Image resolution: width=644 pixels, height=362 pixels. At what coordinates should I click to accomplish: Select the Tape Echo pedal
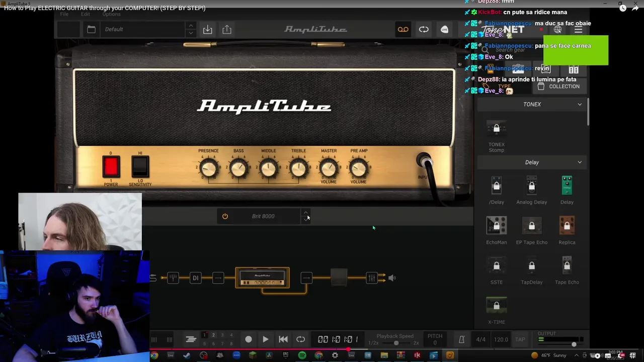click(567, 270)
